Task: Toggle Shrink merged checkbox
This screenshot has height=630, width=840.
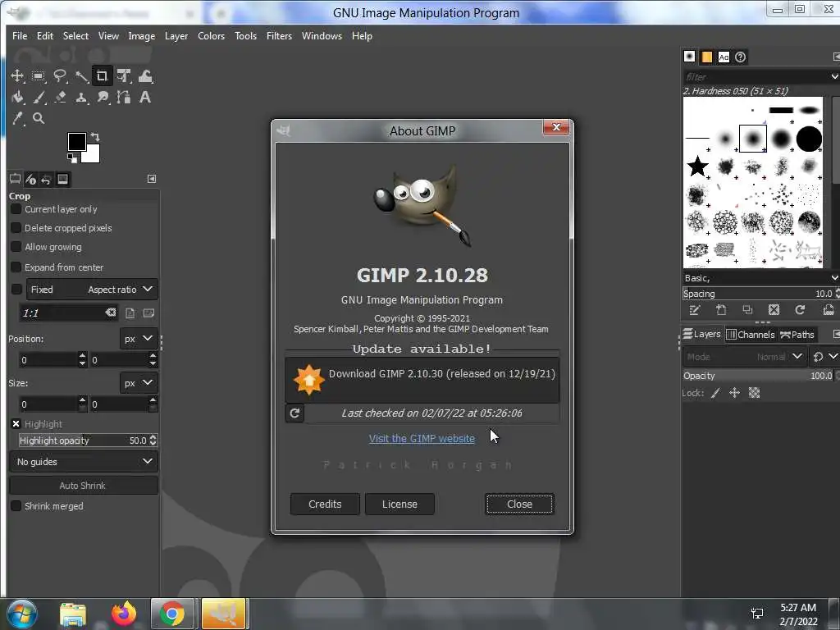Action: tap(16, 505)
